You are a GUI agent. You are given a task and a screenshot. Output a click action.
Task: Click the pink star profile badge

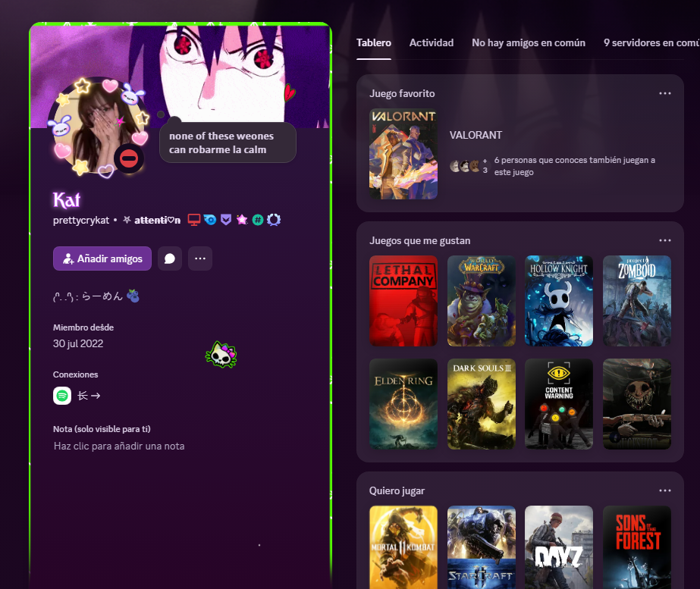pyautogui.click(x=242, y=220)
